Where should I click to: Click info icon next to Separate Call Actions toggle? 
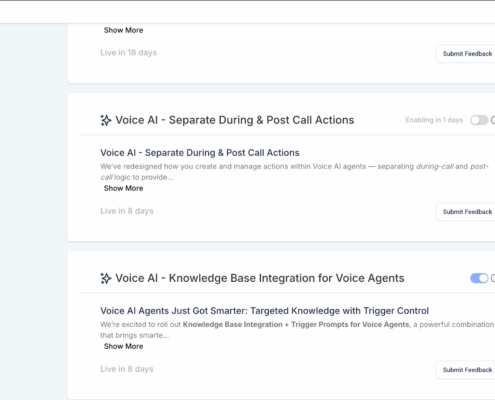tap(493, 120)
